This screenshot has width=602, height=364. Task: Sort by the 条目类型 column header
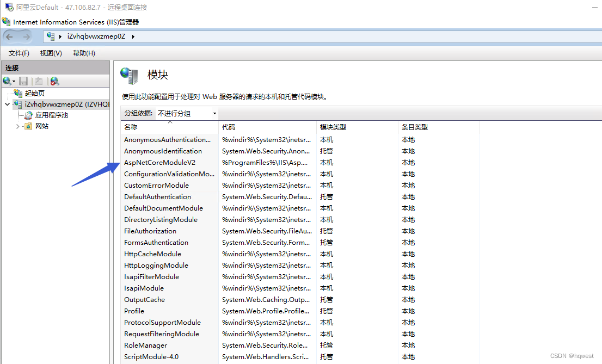439,127
